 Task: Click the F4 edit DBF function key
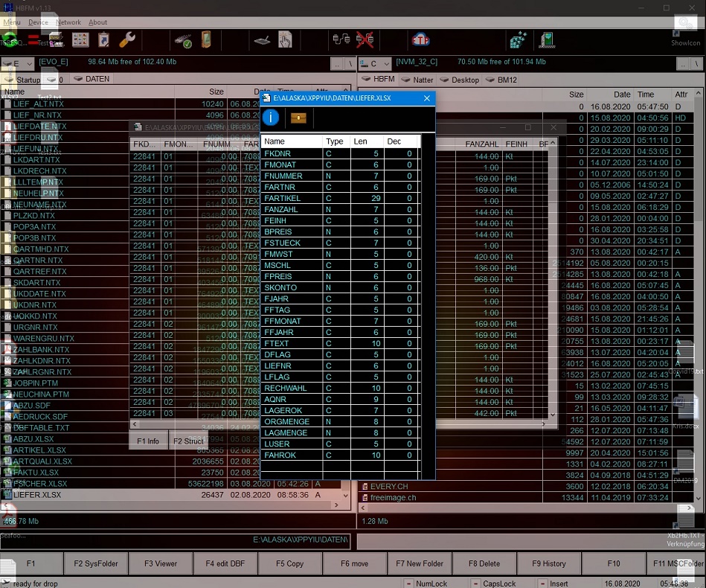225,563
